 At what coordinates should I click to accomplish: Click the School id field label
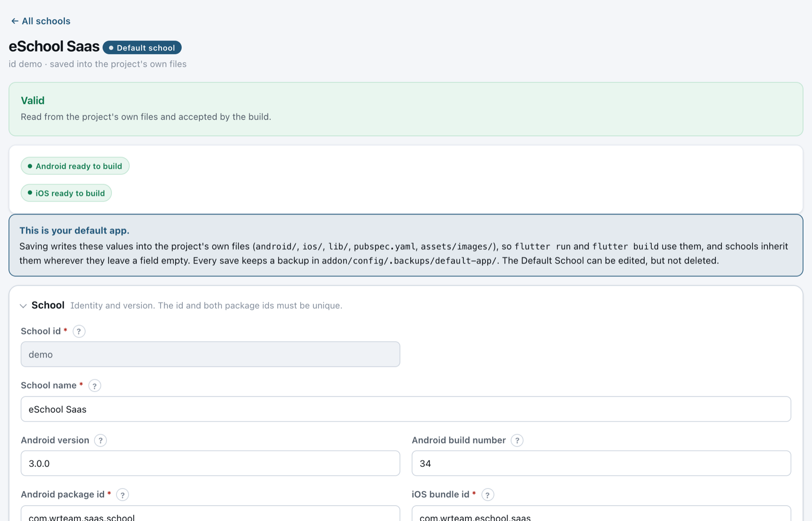pos(41,331)
